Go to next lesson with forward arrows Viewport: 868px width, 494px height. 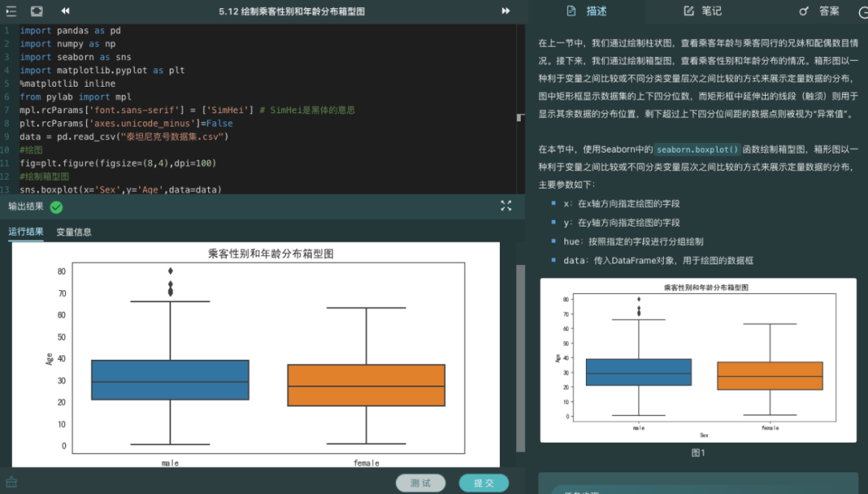click(506, 11)
